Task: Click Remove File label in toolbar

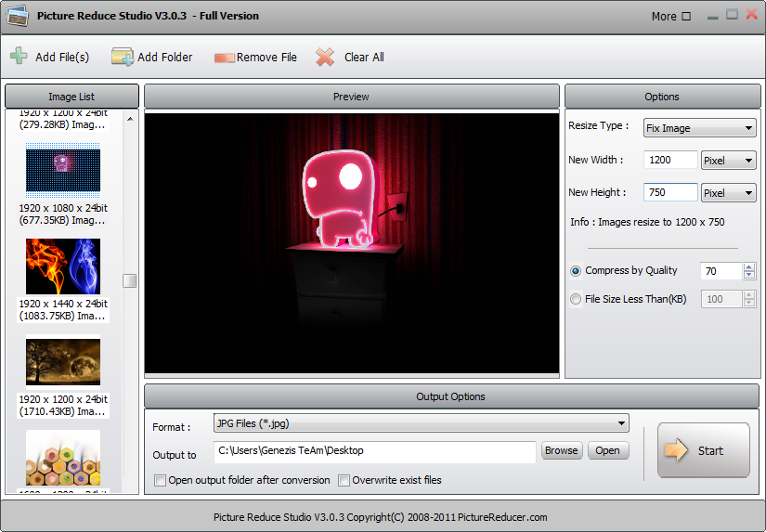Action: click(x=266, y=58)
